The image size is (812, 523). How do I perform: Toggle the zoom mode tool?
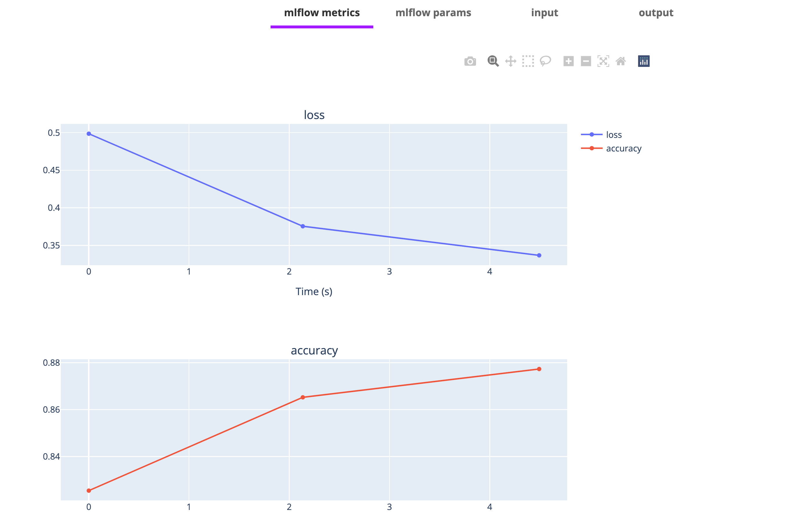[x=493, y=61]
